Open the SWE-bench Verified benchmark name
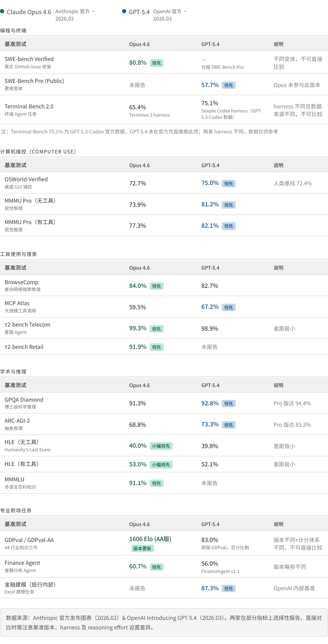The height and width of the screenshot is (644, 328). (x=29, y=59)
